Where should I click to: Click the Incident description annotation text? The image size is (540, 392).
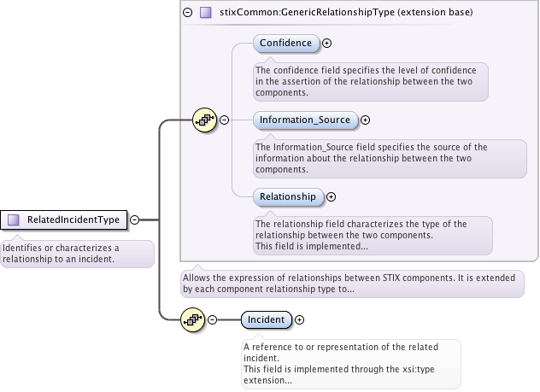350,363
